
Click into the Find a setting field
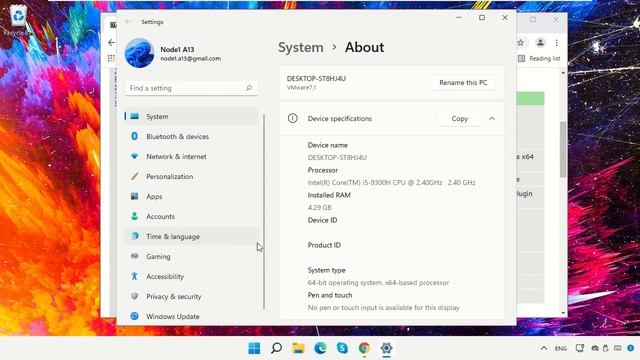(191, 88)
